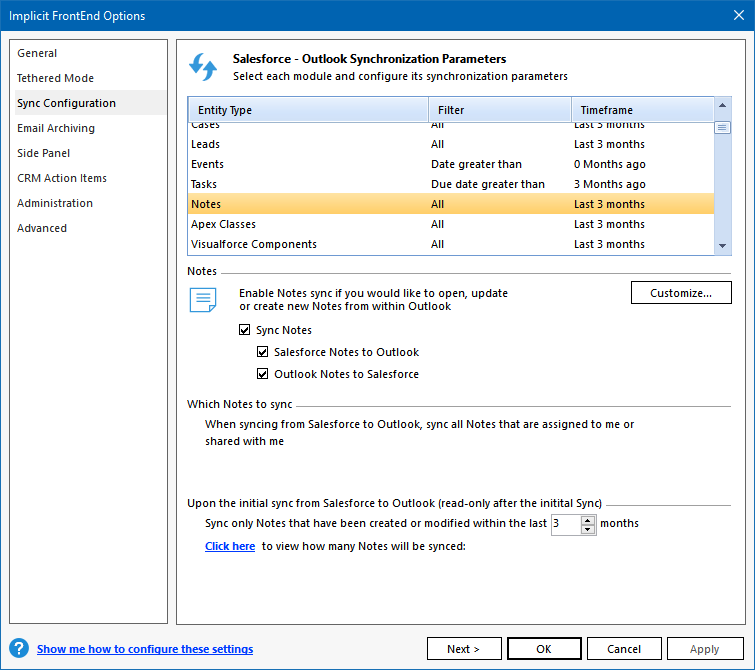Uncheck the Sync Notes checkbox
This screenshot has width=755, height=670.
[x=245, y=330]
